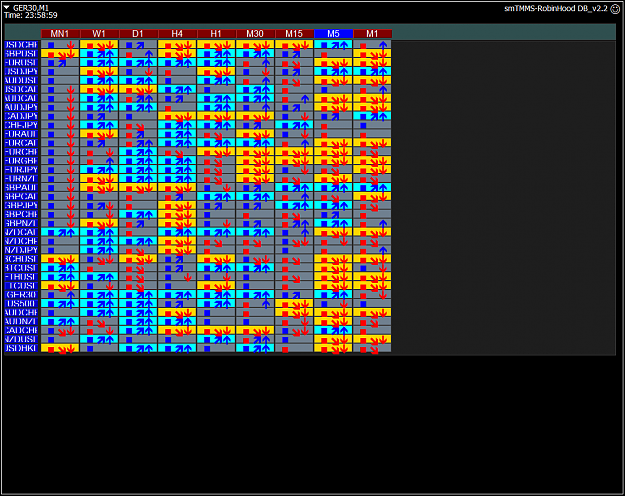The height and width of the screenshot is (496, 625).
Task: Open the EURGBP symbol button
Action: click(x=22, y=161)
